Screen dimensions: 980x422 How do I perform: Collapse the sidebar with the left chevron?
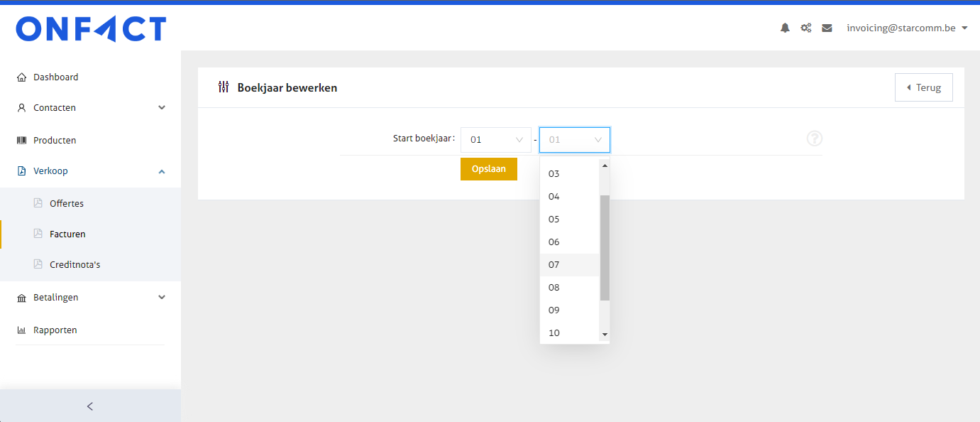(x=90, y=406)
